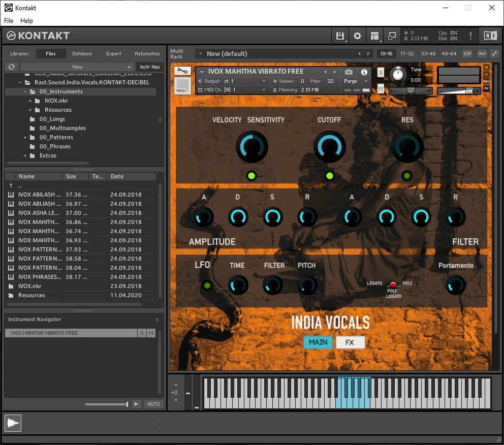This screenshot has height=445, width=504.
Task: Toggle the Velocity Sensitivity LED button
Action: (251, 176)
